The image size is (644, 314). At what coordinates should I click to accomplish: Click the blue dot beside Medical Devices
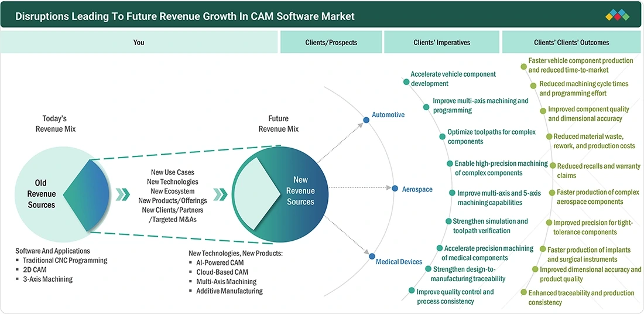click(372, 257)
